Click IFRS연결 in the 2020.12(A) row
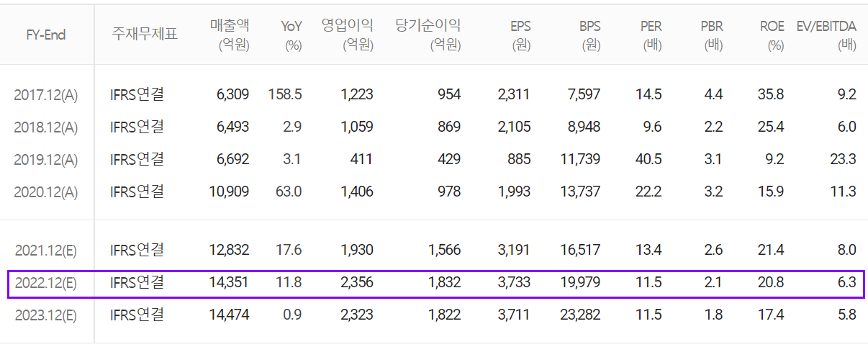The width and height of the screenshot is (868, 347). 137,191
